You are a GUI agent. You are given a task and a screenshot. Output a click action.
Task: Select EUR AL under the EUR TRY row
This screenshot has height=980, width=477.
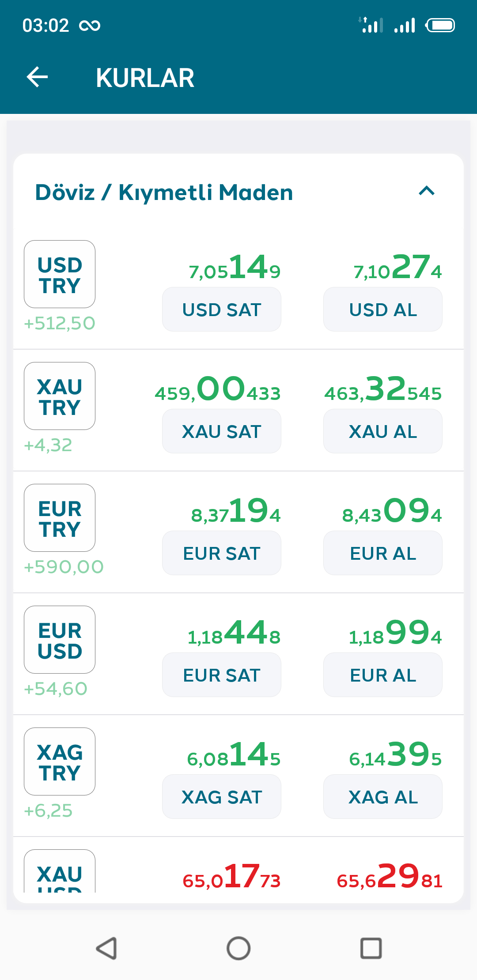tap(383, 553)
